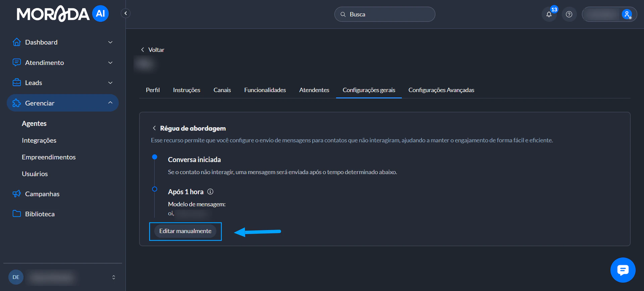
Task: Click the Modelo de mensagem label
Action: tap(197, 204)
